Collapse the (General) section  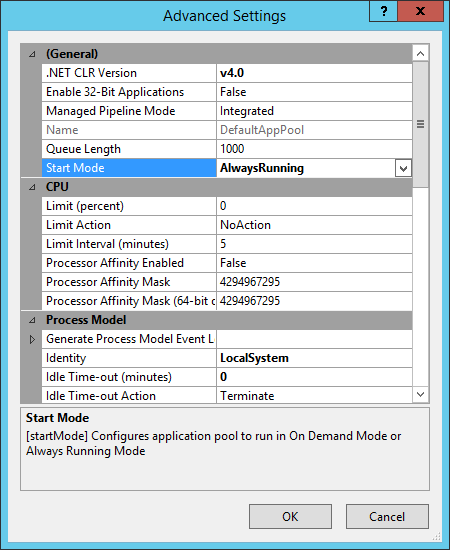pos(32,54)
